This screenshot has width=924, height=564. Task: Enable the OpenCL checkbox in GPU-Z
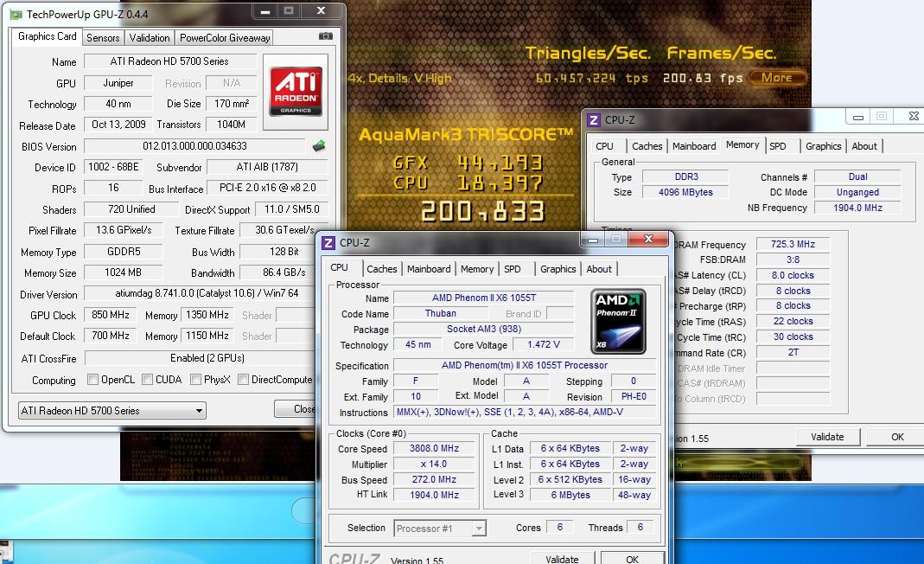point(92,380)
